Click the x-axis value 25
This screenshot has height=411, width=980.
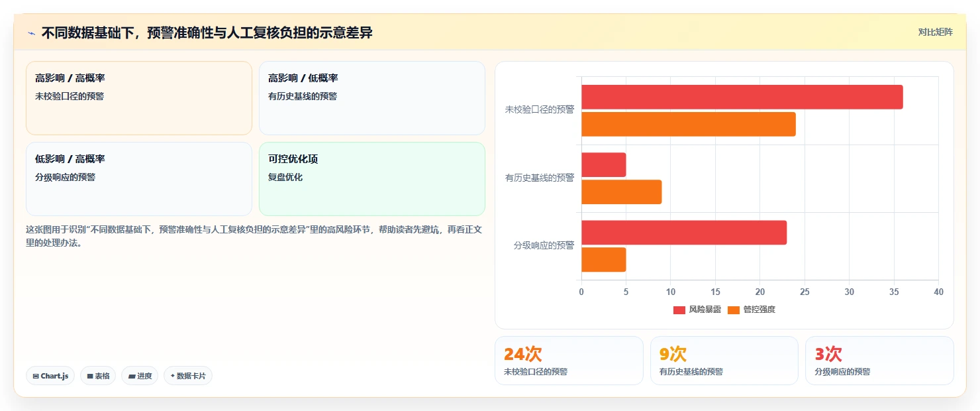click(x=805, y=292)
